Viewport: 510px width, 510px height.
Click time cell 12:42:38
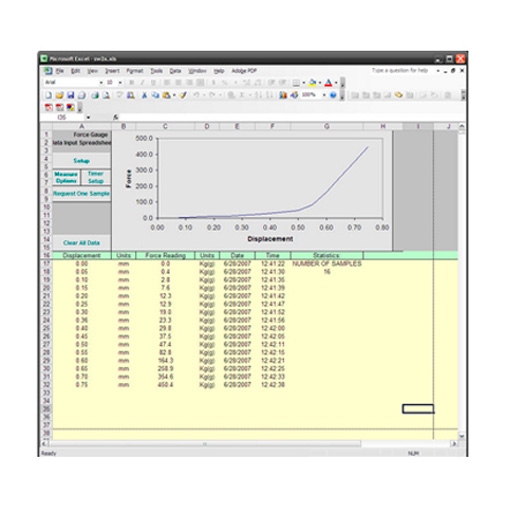tap(273, 385)
